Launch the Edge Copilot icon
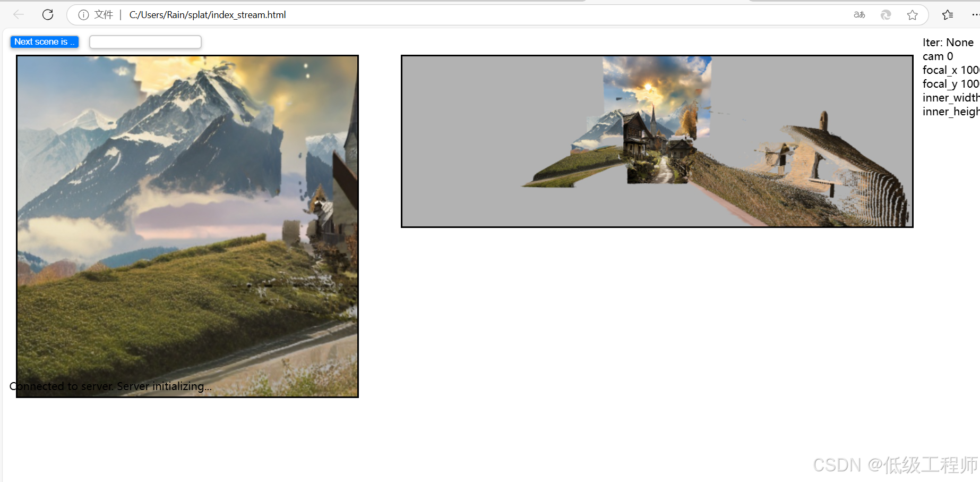The width and height of the screenshot is (980, 482). coord(886,15)
